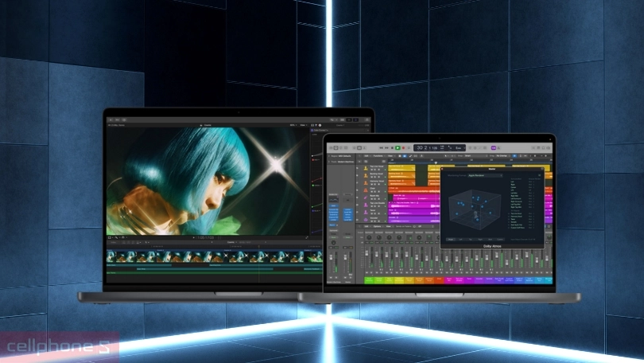Click the first mixer channel volume fader
This screenshot has width=644, height=363.
click(x=367, y=253)
